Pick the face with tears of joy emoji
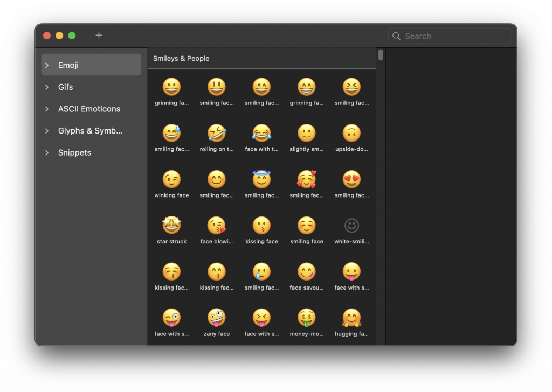This screenshot has height=392, width=552. point(261,133)
